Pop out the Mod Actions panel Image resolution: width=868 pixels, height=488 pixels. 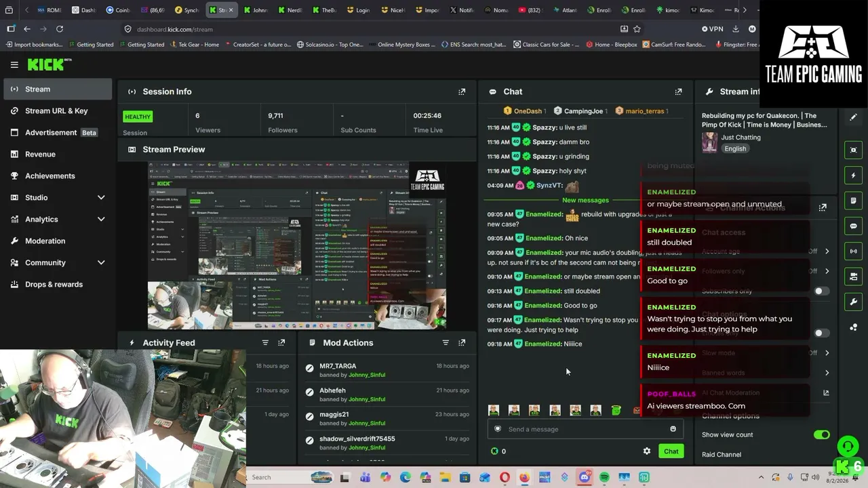coord(462,343)
